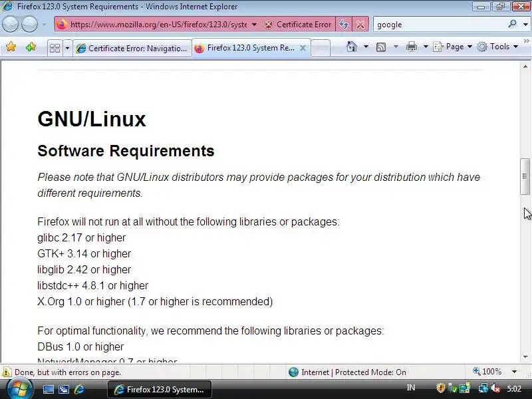This screenshot has height=399, width=532.
Task: Click the clock showing 5:02
Action: (513, 389)
